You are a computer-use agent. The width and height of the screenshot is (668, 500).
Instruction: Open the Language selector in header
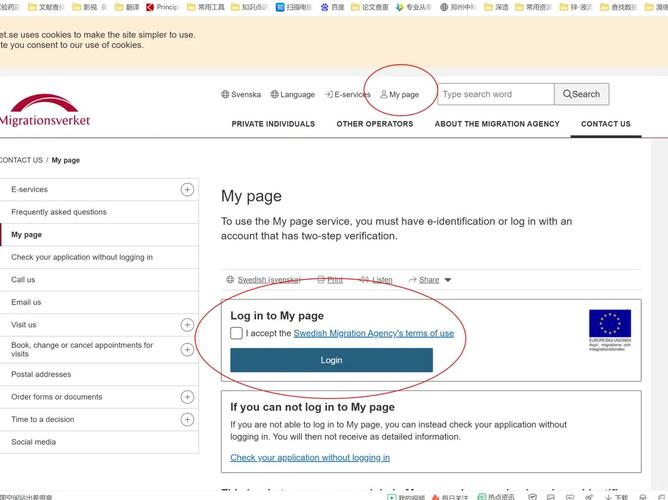(x=292, y=95)
